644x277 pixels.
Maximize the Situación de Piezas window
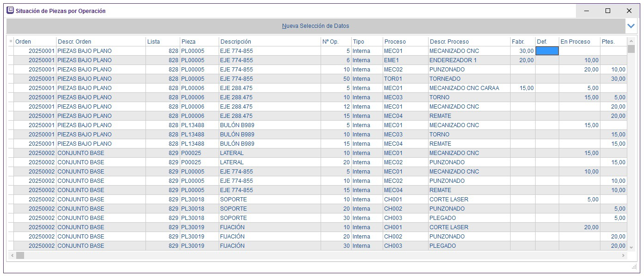608,11
